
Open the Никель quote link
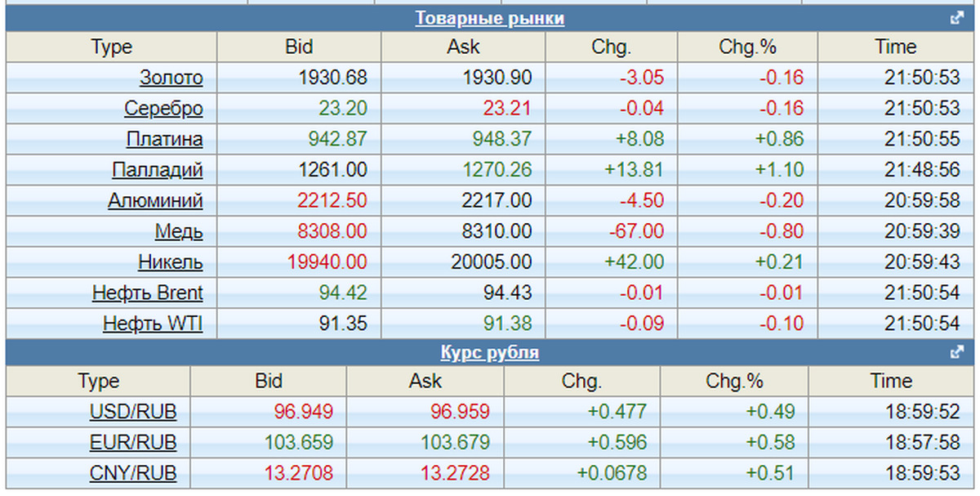tap(171, 262)
